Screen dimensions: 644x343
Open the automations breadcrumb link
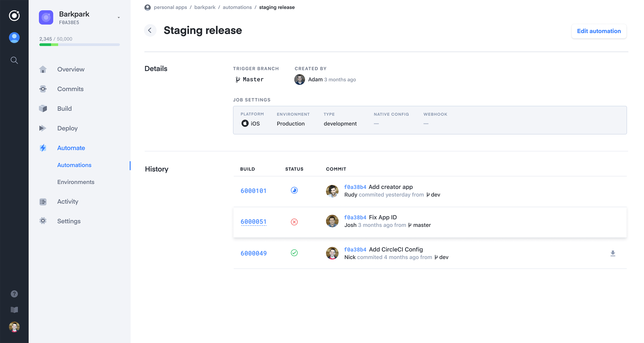(237, 7)
